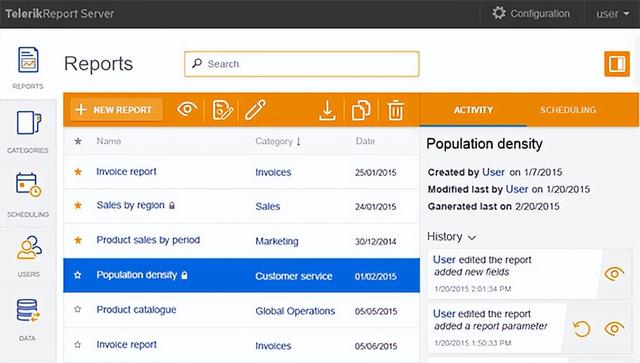Click the pencil edit icon in toolbar

256,109
